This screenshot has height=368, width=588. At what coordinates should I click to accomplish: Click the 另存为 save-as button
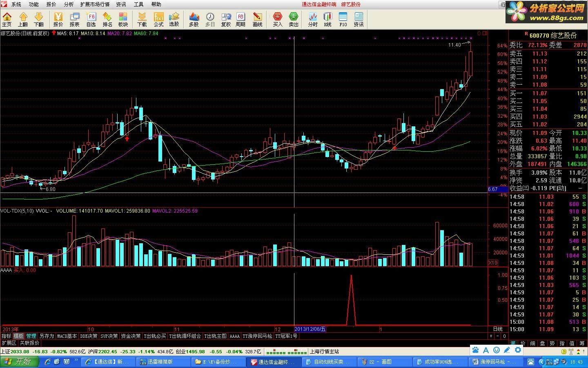(47, 336)
